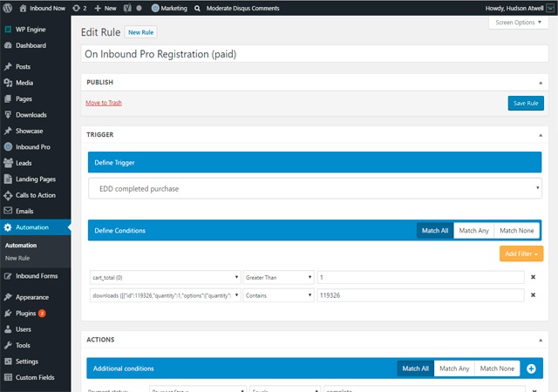Open the Greater Than comparison dropdown

[278, 278]
